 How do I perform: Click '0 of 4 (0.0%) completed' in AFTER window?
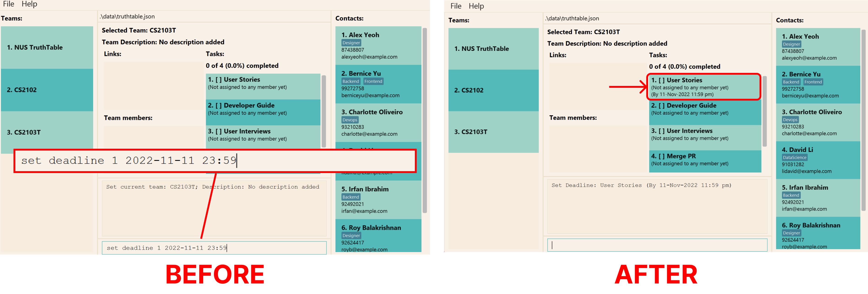pos(684,67)
